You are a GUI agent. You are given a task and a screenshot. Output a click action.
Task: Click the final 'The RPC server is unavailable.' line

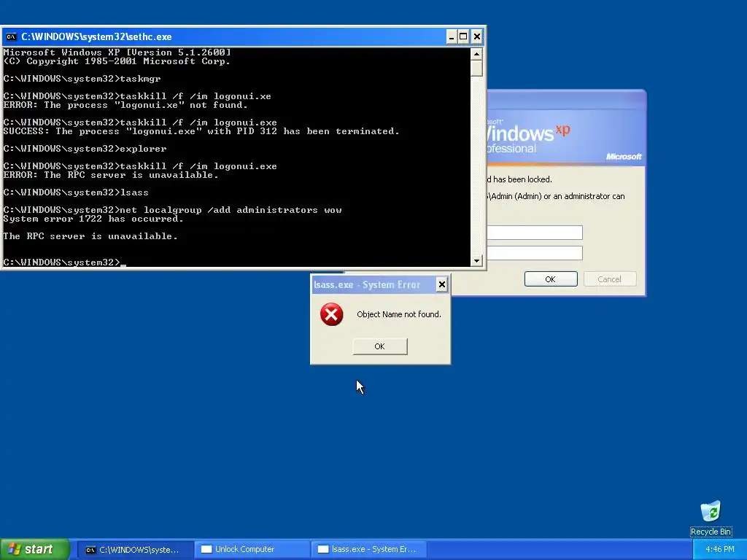tap(90, 236)
